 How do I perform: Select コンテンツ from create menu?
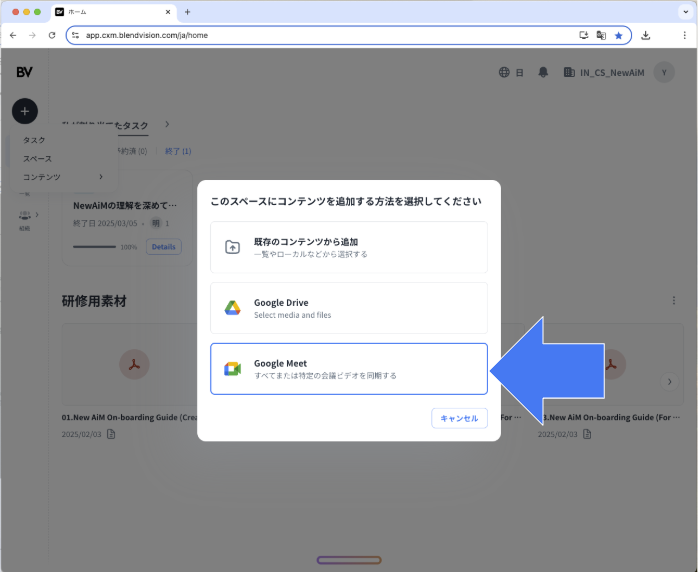pyautogui.click(x=42, y=177)
